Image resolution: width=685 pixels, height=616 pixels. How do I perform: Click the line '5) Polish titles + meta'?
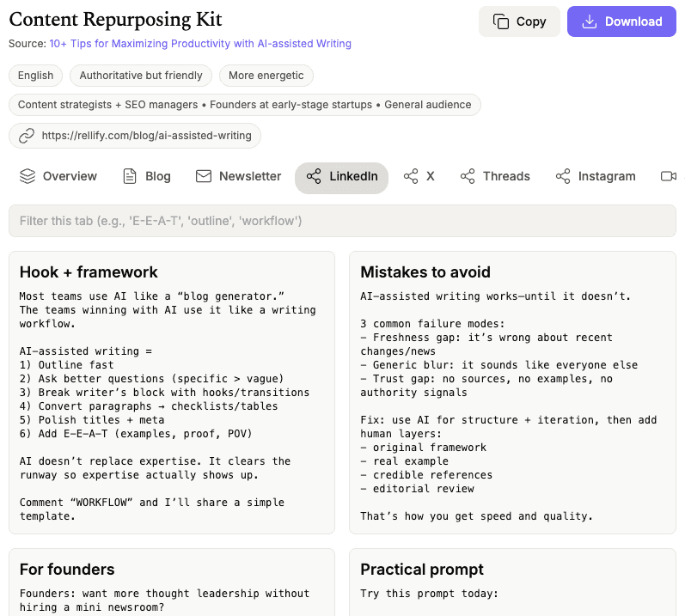92,420
